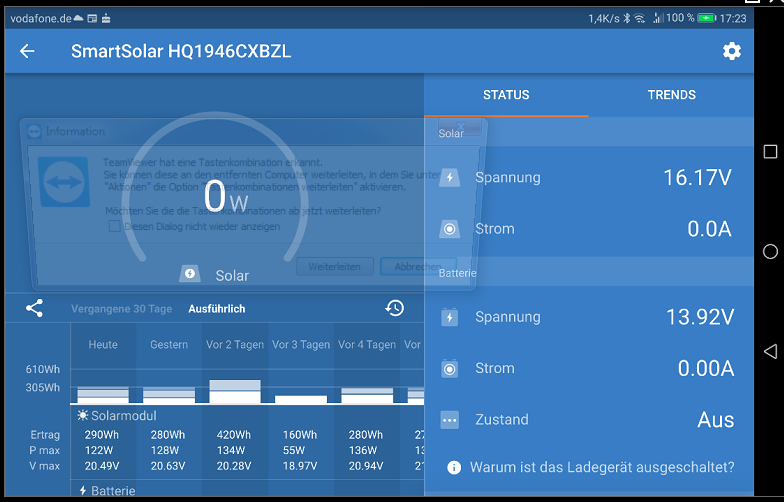
Task: Tap the Android back triangle
Action: tap(770, 351)
